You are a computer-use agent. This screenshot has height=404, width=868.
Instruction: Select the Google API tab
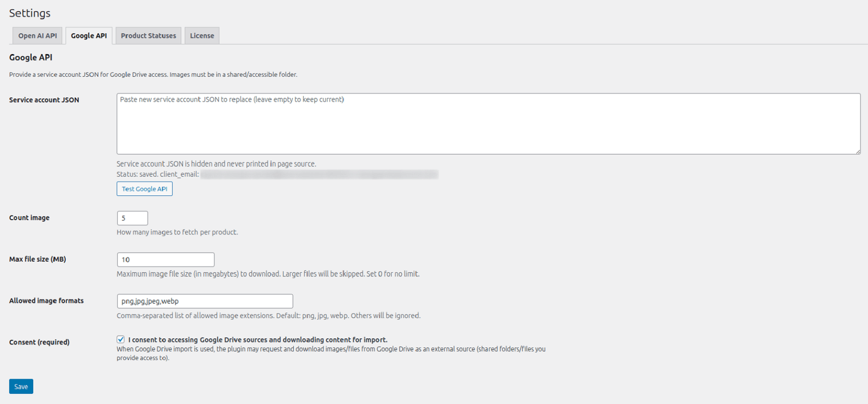point(89,36)
